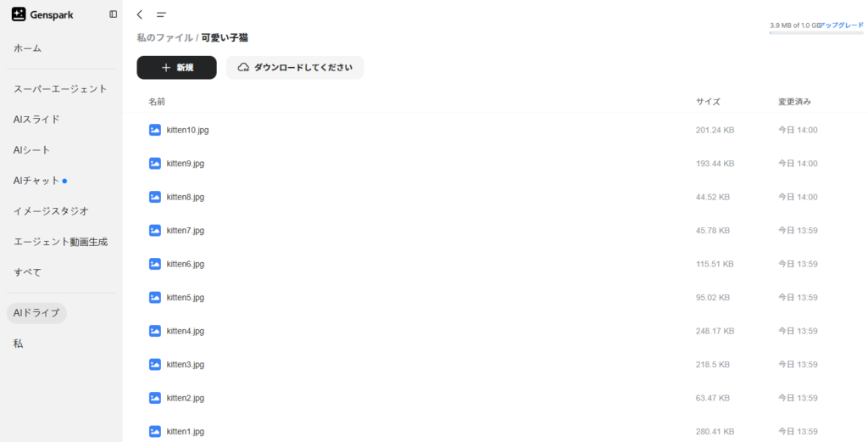
Task: Click the kitten10.jpg image file icon
Action: 155,130
